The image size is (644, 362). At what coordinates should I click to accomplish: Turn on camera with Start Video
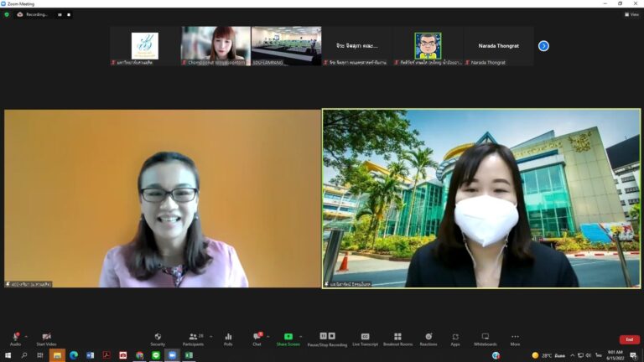pyautogui.click(x=46, y=338)
